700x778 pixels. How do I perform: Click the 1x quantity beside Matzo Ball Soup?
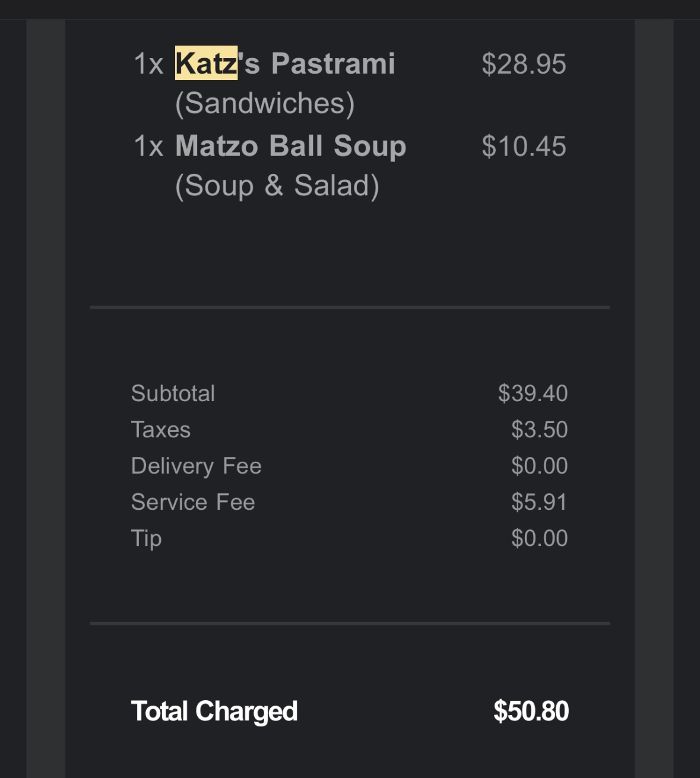tap(148, 147)
